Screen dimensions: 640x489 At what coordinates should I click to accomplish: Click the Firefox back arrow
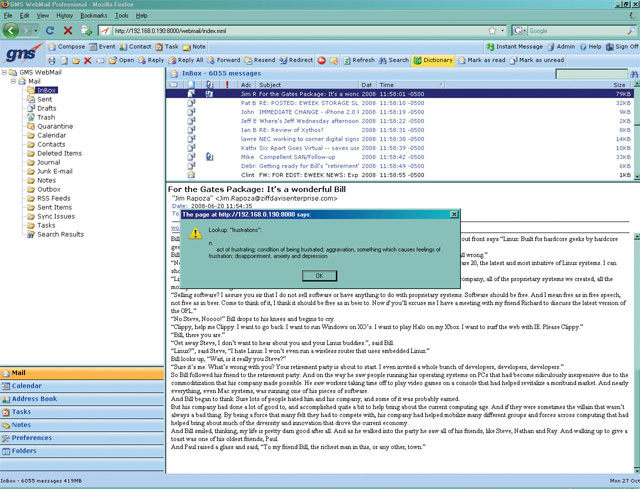click(x=11, y=31)
